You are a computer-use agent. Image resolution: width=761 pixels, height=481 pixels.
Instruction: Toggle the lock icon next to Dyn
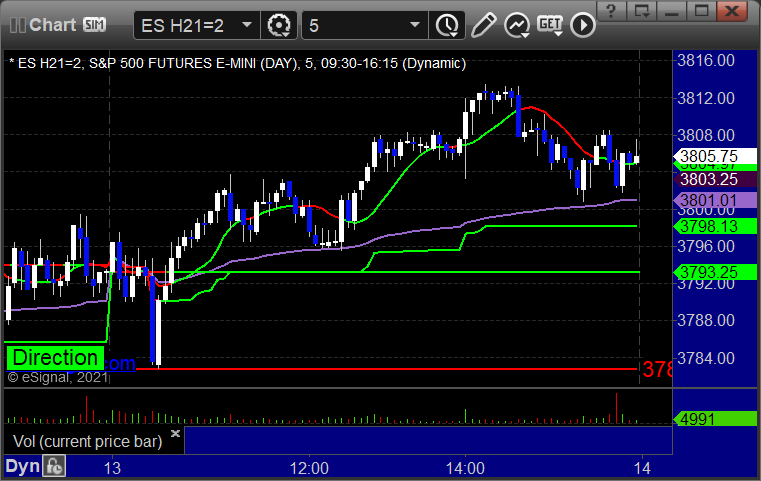(54, 466)
